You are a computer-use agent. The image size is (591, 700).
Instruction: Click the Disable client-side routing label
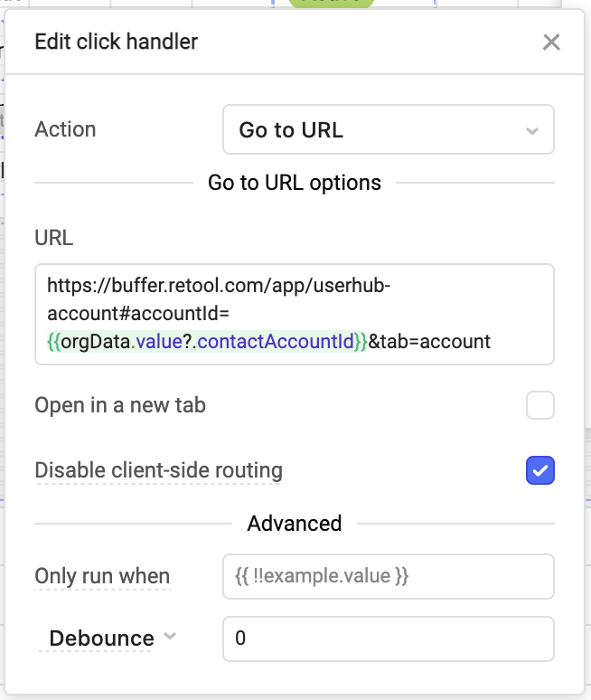tap(158, 471)
